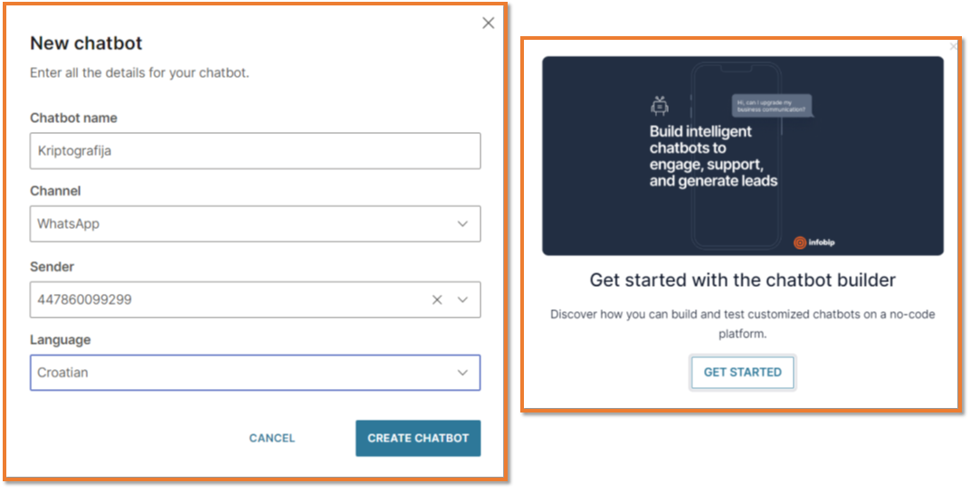Close the New chatbot dialog

[489, 24]
